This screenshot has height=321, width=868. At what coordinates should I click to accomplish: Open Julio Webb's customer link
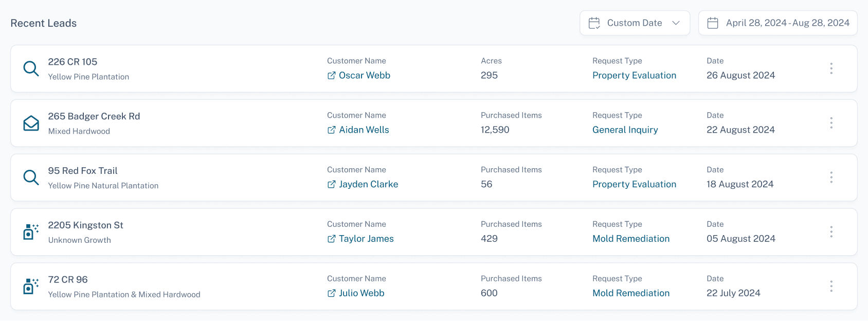(x=361, y=293)
